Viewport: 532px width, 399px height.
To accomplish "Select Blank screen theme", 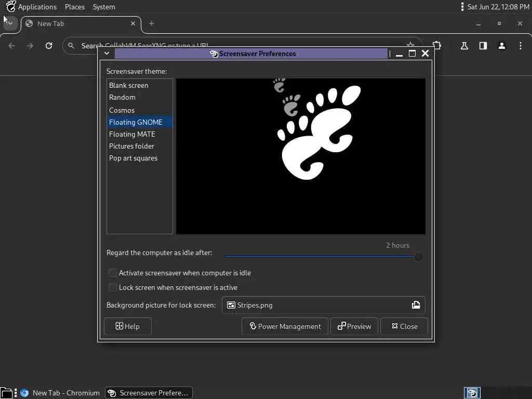I will click(139, 86).
